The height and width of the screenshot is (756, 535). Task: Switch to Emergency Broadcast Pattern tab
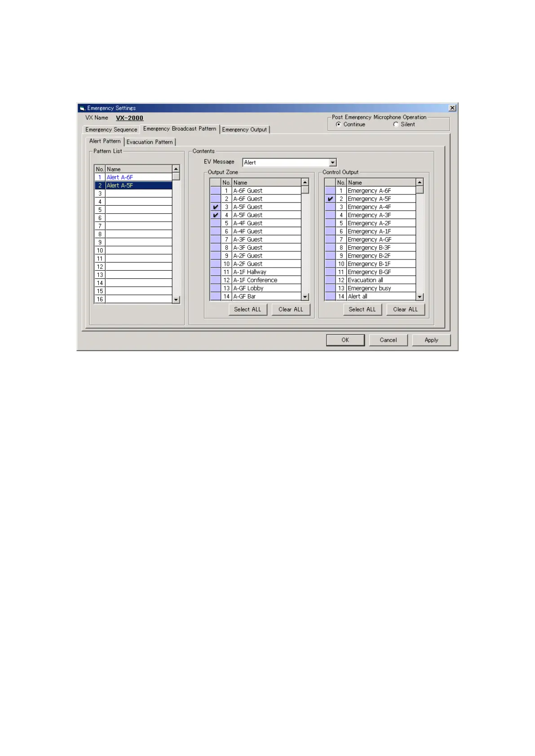180,129
